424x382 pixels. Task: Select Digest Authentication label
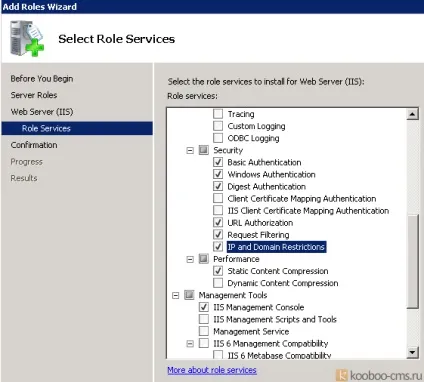coord(267,186)
